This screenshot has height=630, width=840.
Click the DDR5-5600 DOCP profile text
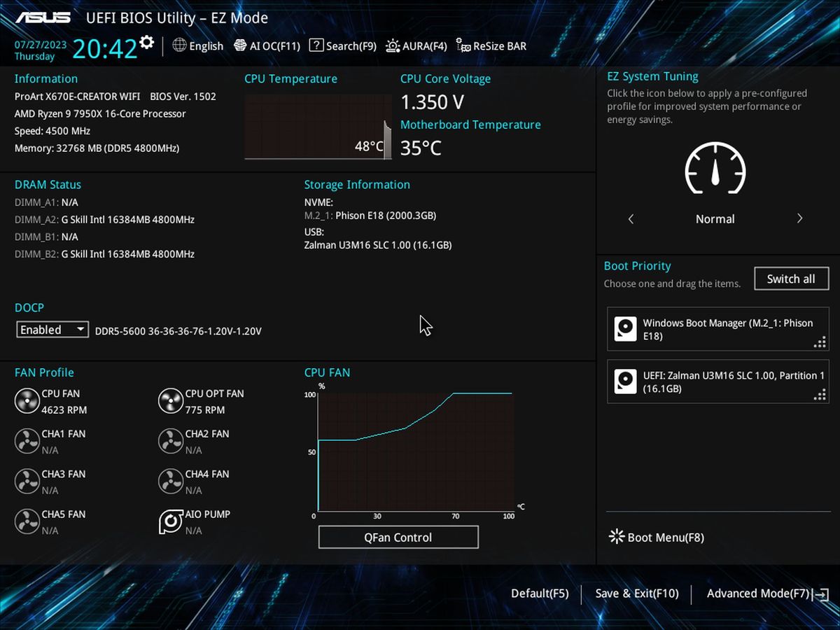click(x=178, y=330)
